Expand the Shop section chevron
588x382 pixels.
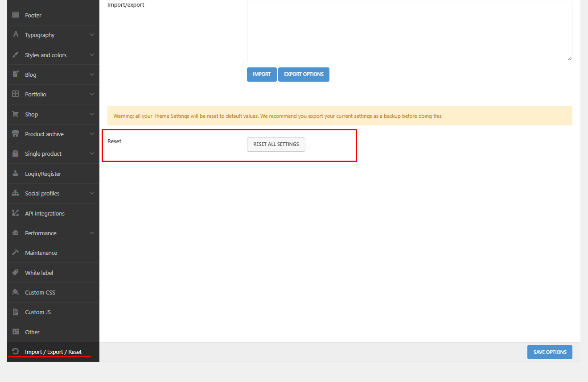[92, 114]
